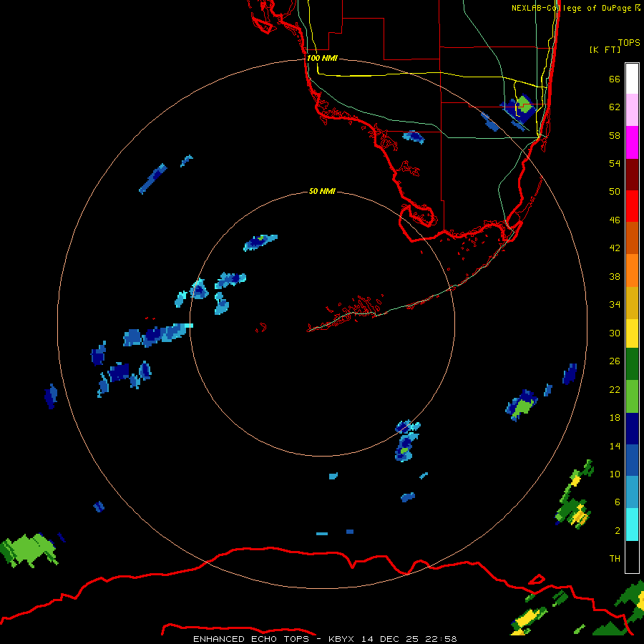This screenshot has height=644, width=644.
Task: Click the navy blue legend swatch
Action: coord(632,429)
